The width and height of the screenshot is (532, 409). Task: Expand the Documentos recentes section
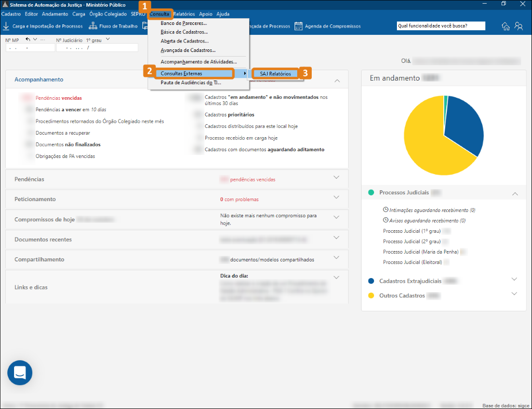click(x=336, y=238)
